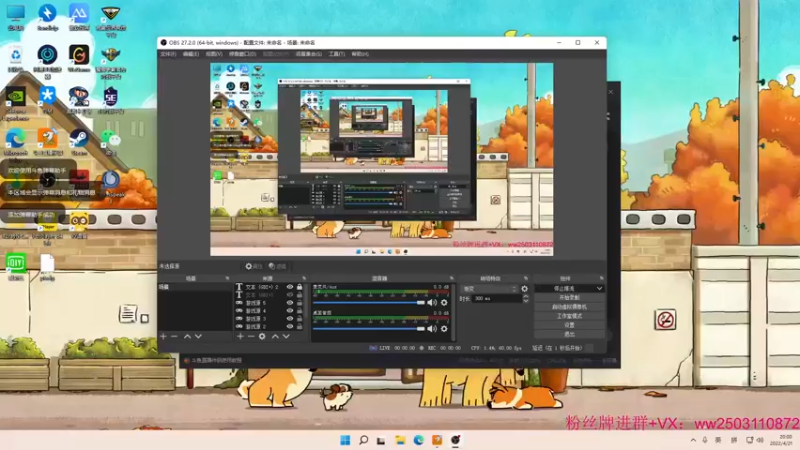Mute the 麦克风/Aux speaker icon
Screen dimensions: 800x450
432,303
